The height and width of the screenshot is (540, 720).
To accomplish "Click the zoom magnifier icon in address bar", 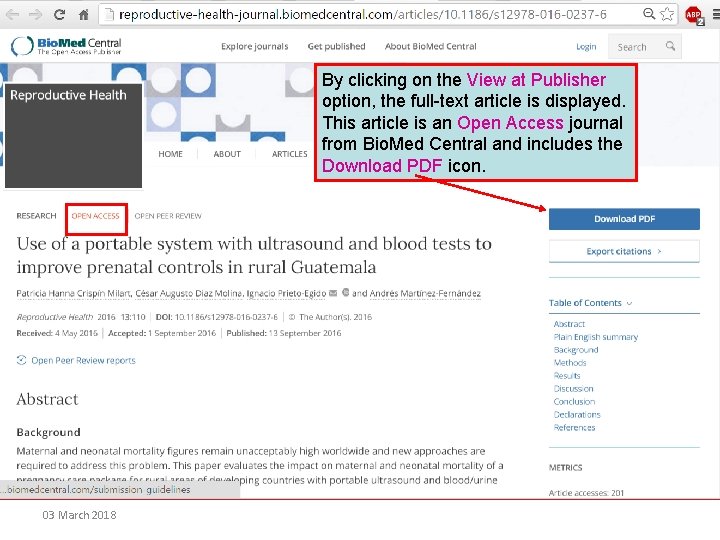I will click(x=648, y=14).
